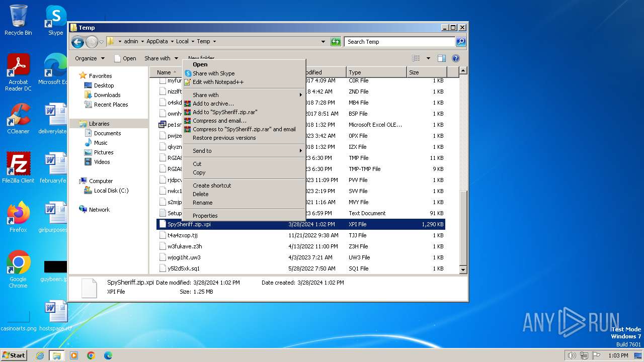Open the view options dropdown arrow
644x362 pixels.
click(428, 58)
